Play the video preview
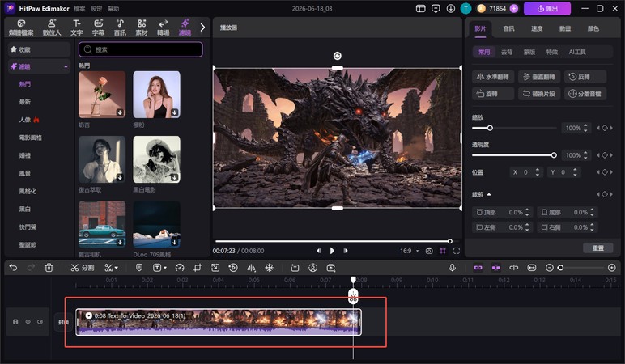Image resolution: width=625 pixels, height=364 pixels. pos(332,251)
